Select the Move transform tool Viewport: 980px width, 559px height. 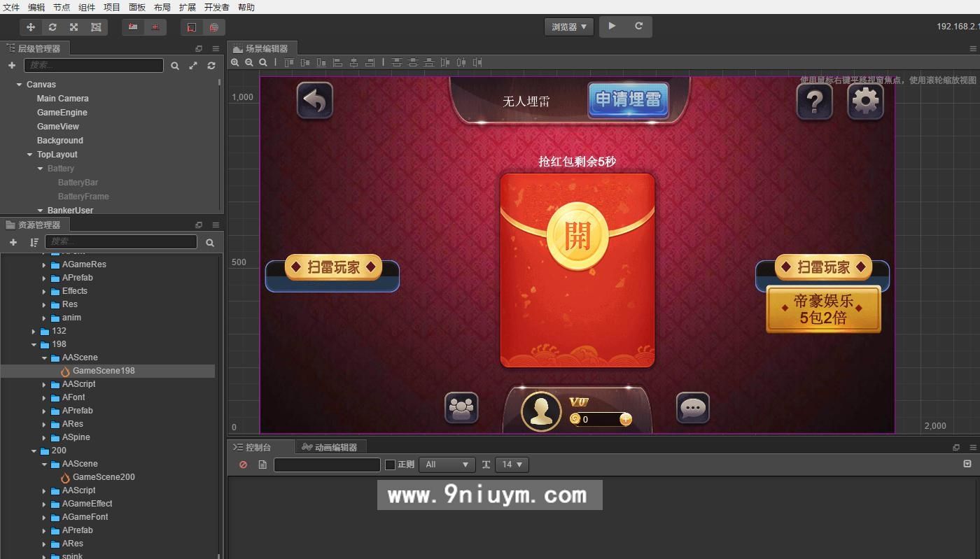[x=30, y=27]
